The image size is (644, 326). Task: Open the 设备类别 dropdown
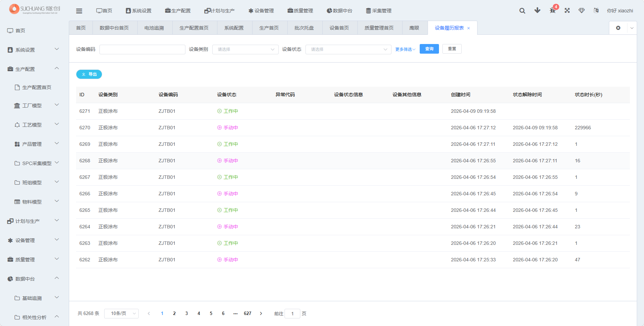pos(245,50)
